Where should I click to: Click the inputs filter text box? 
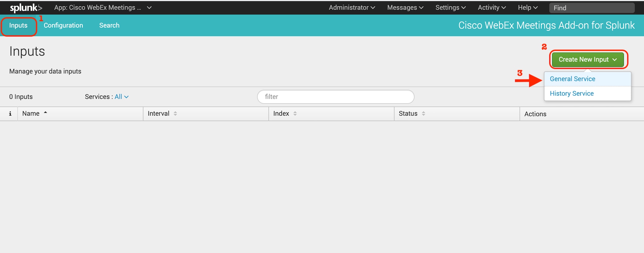coord(336,97)
